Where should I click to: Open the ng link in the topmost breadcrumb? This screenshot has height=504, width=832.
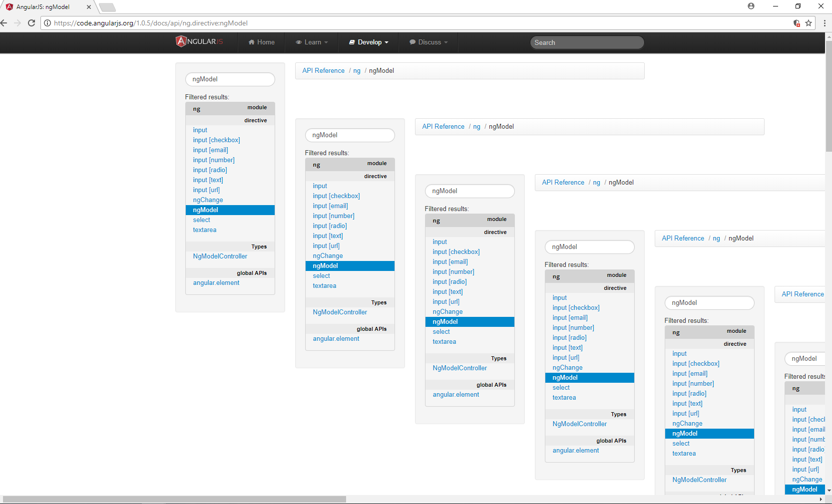[x=357, y=71]
